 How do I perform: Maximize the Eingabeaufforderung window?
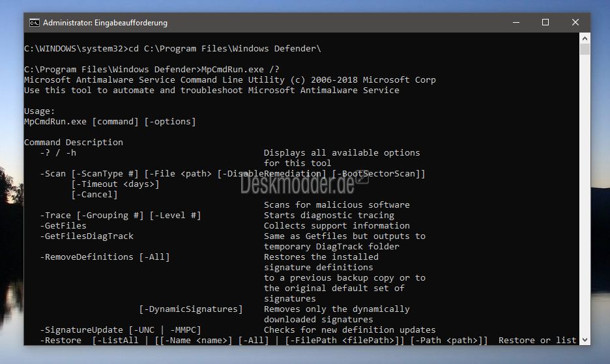(x=545, y=23)
